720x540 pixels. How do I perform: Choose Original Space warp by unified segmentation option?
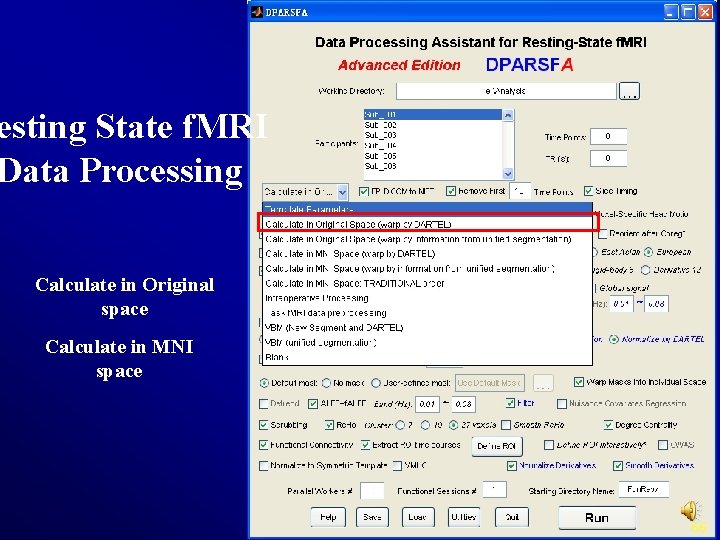coord(427,239)
